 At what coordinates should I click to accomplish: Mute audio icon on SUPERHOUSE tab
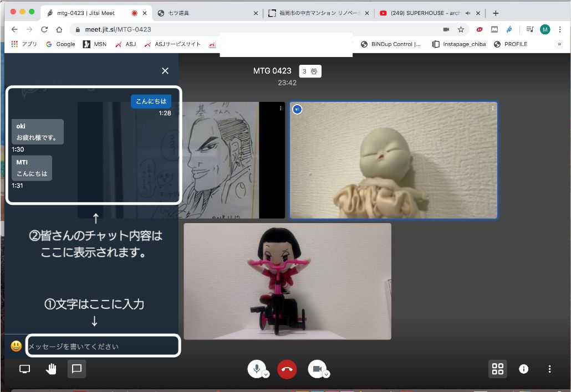(x=468, y=13)
